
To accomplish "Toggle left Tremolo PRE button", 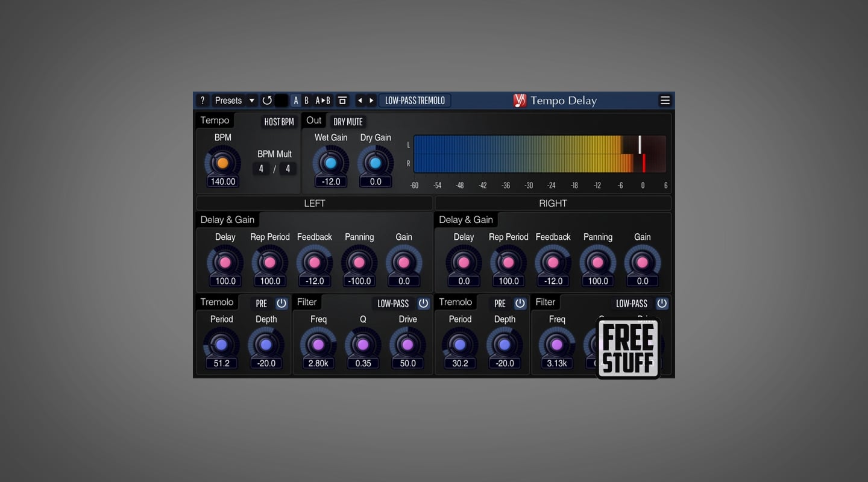I will pyautogui.click(x=262, y=304).
